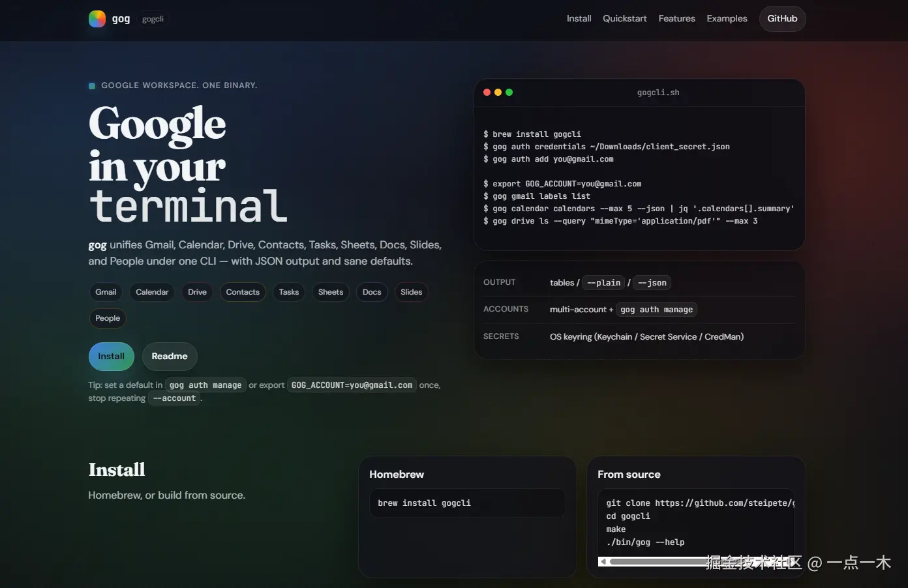Click the OUTPUT row label
The height and width of the screenshot is (588, 908).
coord(499,282)
